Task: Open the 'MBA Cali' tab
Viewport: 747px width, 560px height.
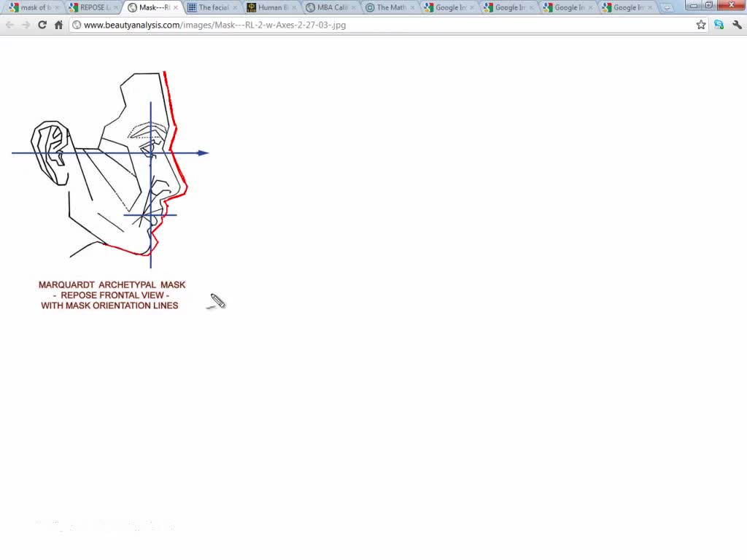Action: click(330, 7)
